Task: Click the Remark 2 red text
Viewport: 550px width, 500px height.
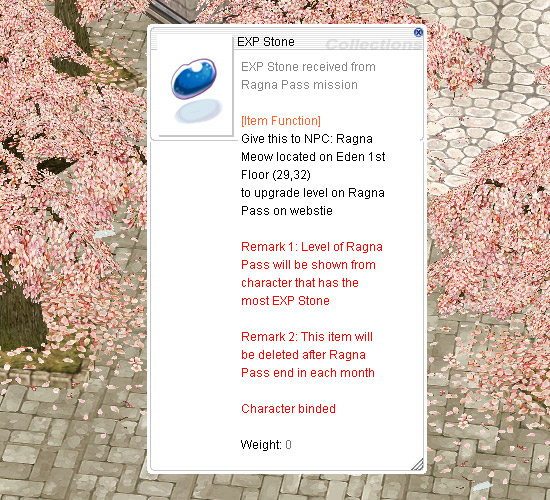Action: [308, 354]
